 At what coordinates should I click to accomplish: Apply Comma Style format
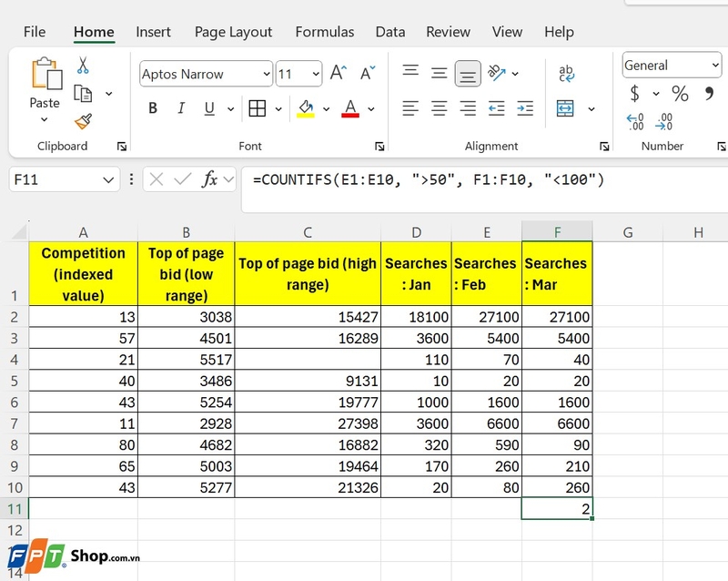pos(709,93)
